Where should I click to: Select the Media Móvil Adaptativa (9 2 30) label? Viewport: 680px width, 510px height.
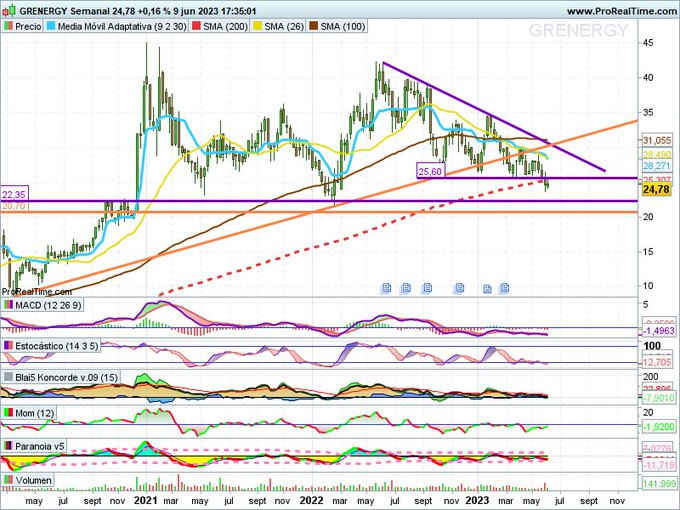tap(122, 26)
